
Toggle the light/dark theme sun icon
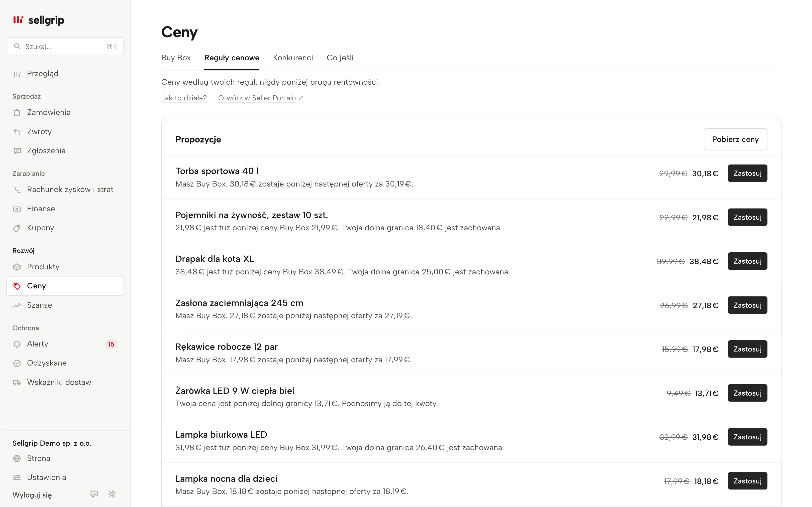click(112, 494)
